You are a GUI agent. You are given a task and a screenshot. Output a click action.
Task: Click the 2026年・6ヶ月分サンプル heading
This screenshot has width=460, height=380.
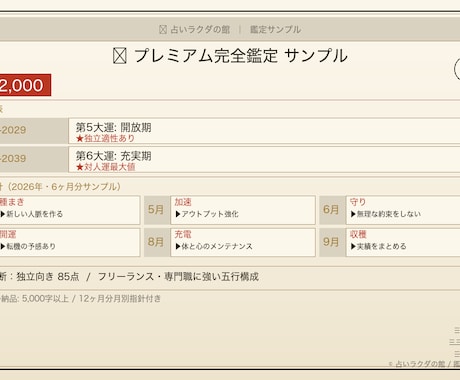(x=63, y=186)
